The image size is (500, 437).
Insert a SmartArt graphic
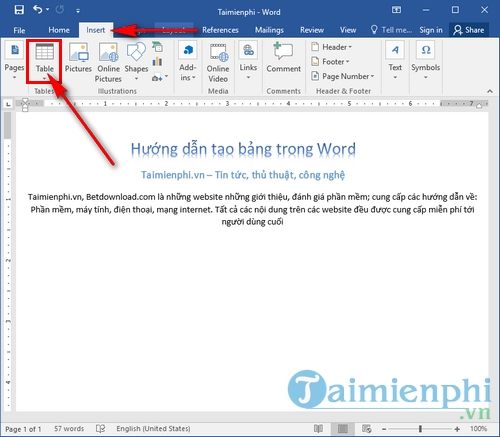[157, 47]
